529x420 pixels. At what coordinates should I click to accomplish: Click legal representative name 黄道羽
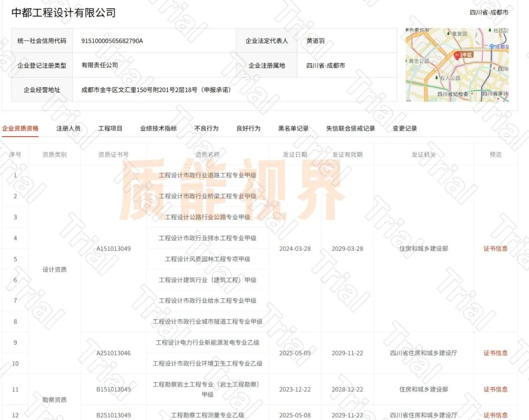tap(315, 41)
